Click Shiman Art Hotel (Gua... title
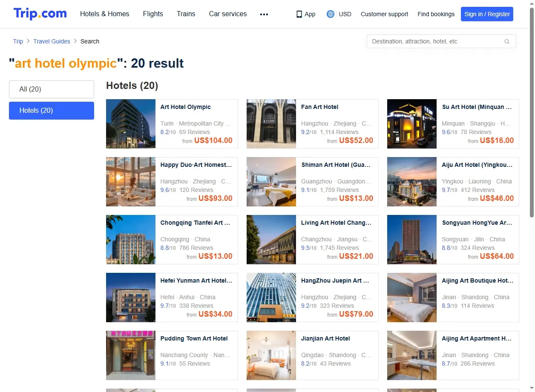 pyautogui.click(x=336, y=165)
